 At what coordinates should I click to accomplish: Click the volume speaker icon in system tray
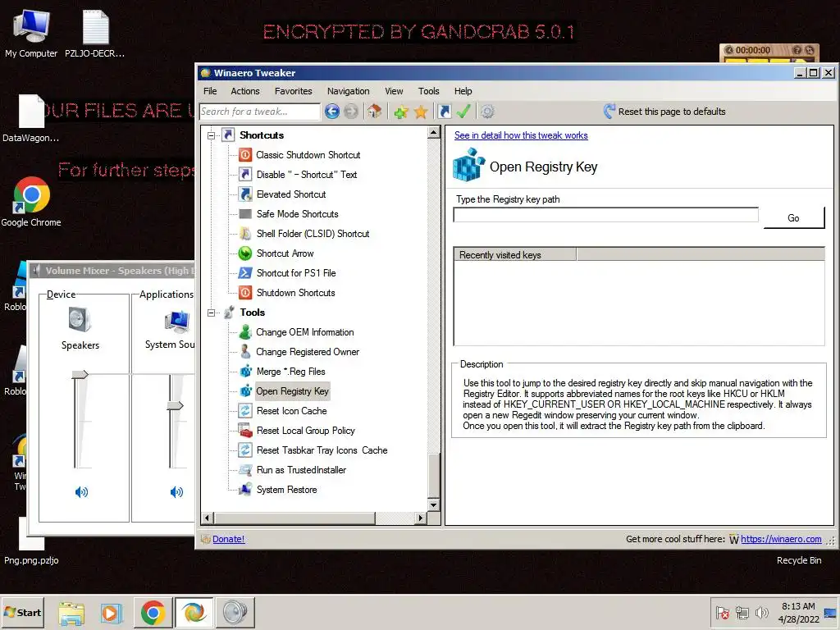coord(761,612)
